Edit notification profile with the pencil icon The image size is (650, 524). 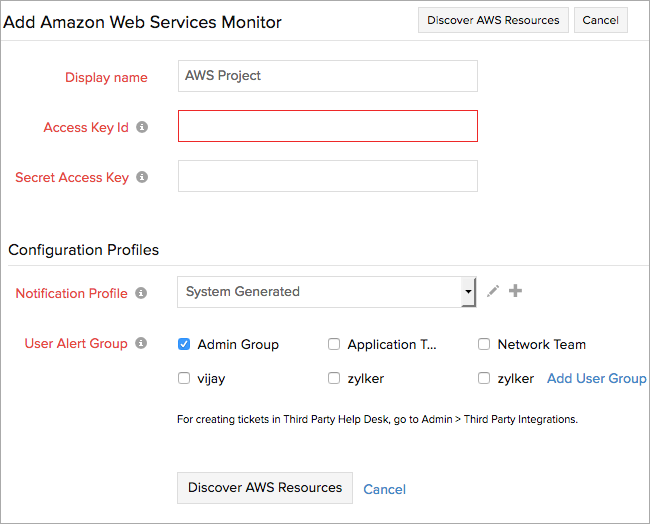click(493, 291)
